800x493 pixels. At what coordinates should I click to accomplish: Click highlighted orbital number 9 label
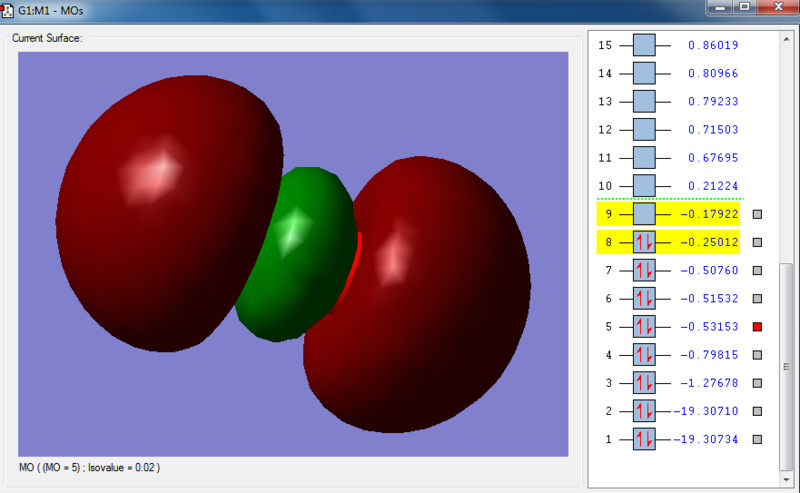click(608, 214)
